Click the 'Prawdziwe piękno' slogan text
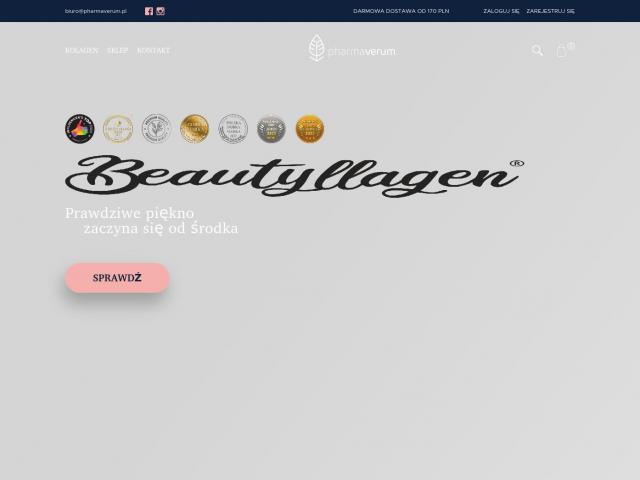 (129, 213)
